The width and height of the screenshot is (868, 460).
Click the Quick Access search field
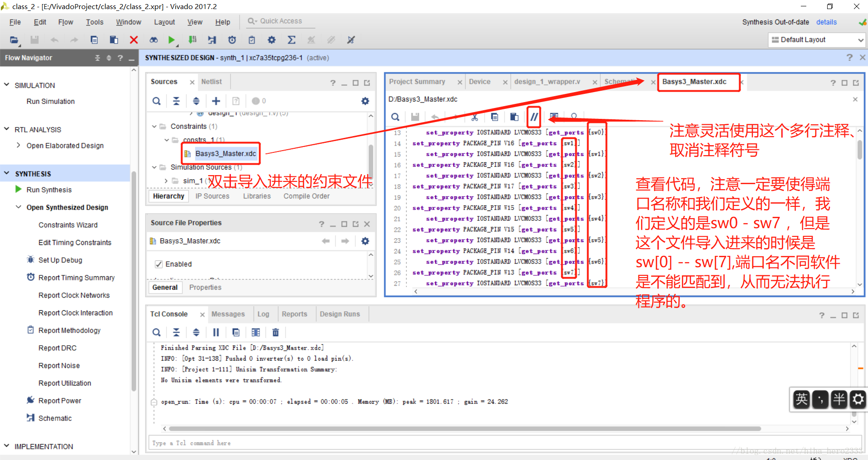[281, 21]
